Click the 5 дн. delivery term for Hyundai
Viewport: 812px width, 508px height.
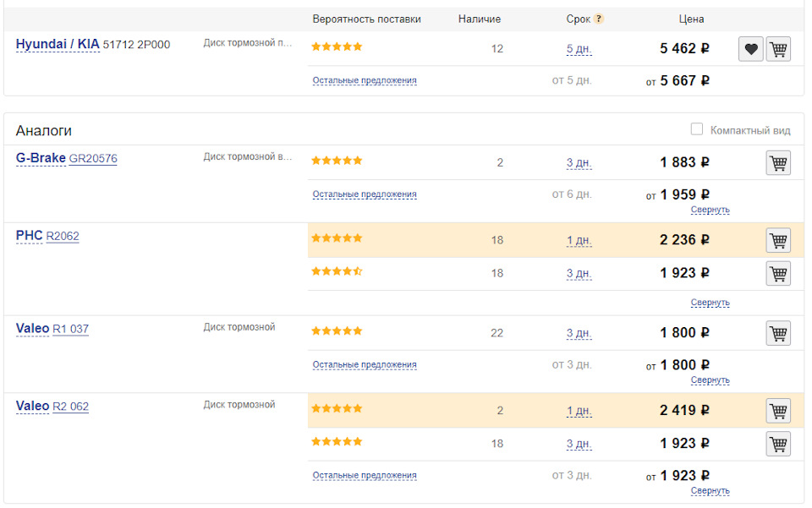[x=579, y=49]
